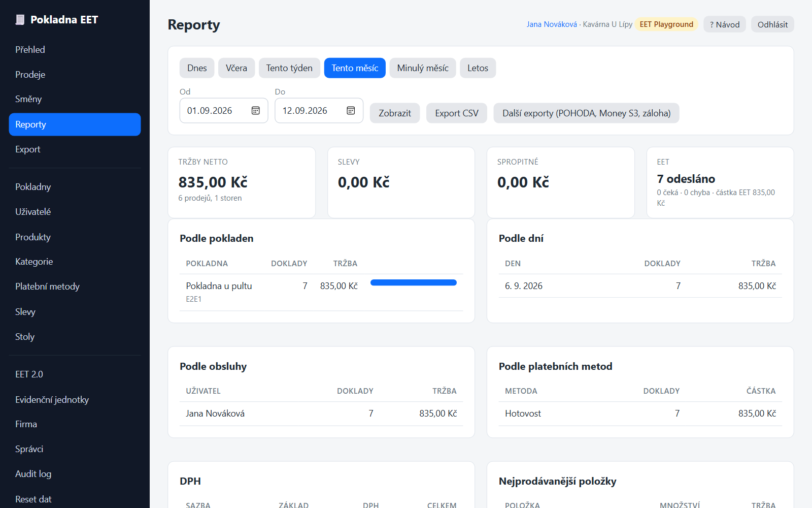Click the Zobrazit button
The image size is (812, 508).
click(x=395, y=113)
